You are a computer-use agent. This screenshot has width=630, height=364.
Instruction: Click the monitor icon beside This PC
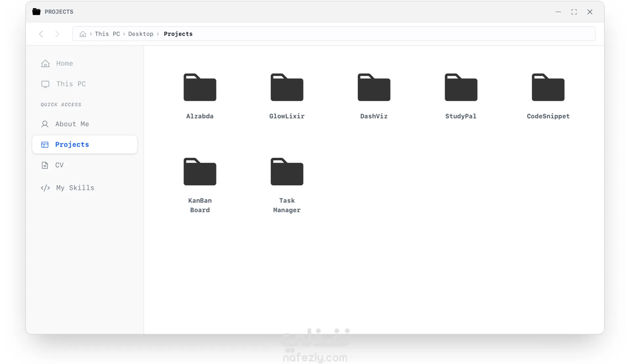click(45, 84)
